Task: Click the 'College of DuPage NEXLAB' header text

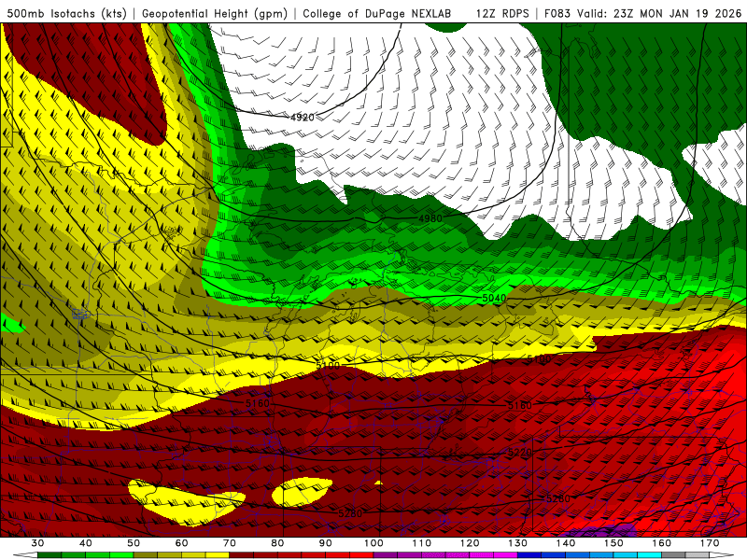Action: click(x=377, y=13)
